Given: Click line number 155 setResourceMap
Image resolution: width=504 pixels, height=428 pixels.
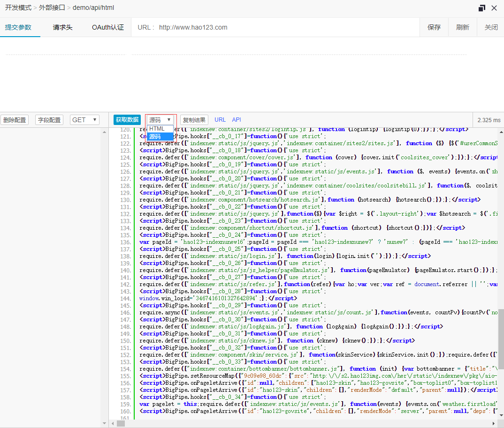Looking at the screenshot, I should [125, 376].
